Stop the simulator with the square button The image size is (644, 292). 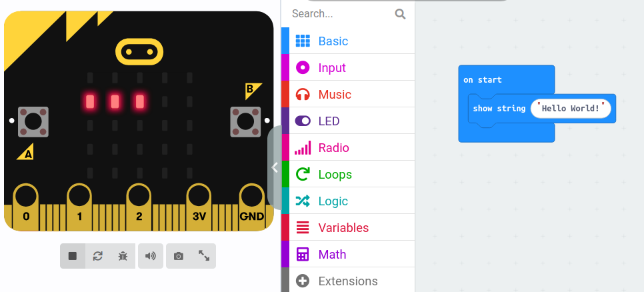73,256
